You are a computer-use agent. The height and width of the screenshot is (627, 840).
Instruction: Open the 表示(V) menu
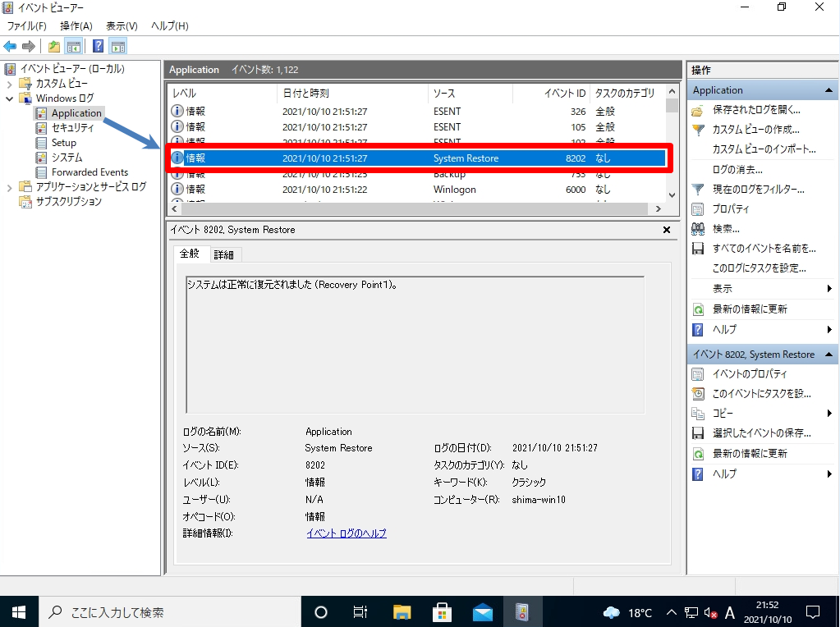point(122,25)
